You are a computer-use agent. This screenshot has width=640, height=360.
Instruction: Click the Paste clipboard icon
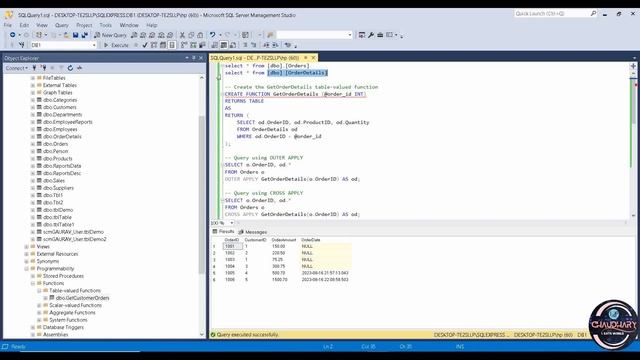pyautogui.click(x=200, y=35)
